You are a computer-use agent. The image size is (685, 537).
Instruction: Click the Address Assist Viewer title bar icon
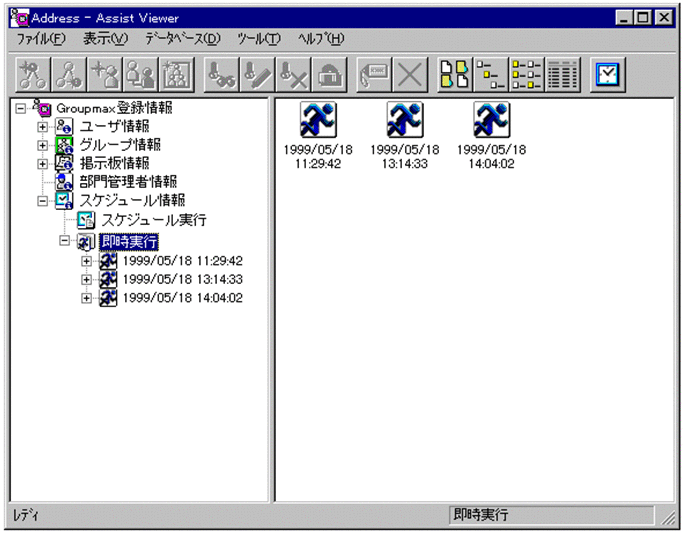pyautogui.click(x=20, y=17)
